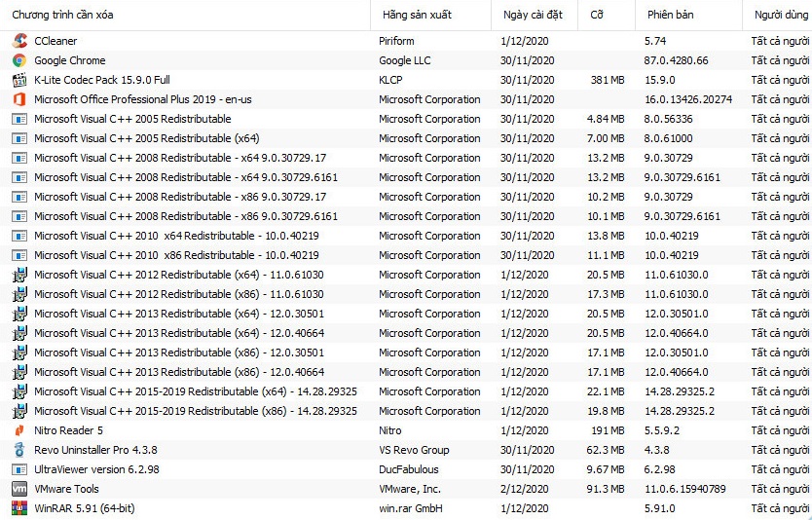812x520 pixels.
Task: Click the UltraViewer version 6.2.98 icon
Action: coord(19,469)
